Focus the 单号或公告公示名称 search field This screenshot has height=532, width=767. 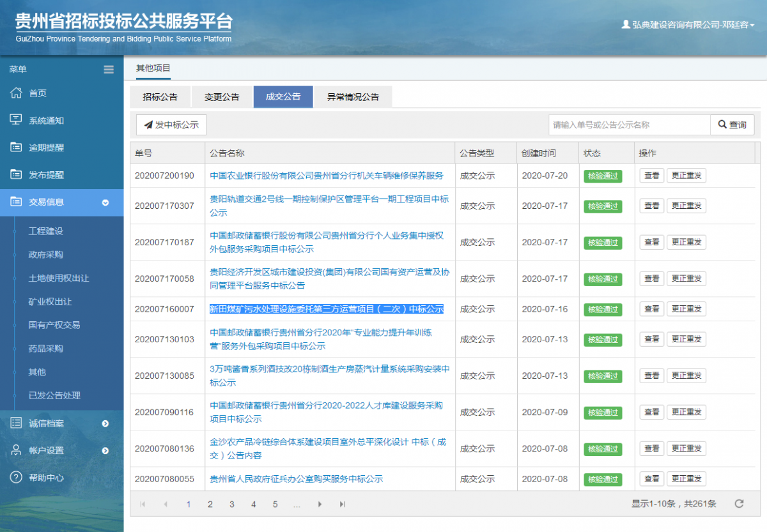tap(630, 125)
